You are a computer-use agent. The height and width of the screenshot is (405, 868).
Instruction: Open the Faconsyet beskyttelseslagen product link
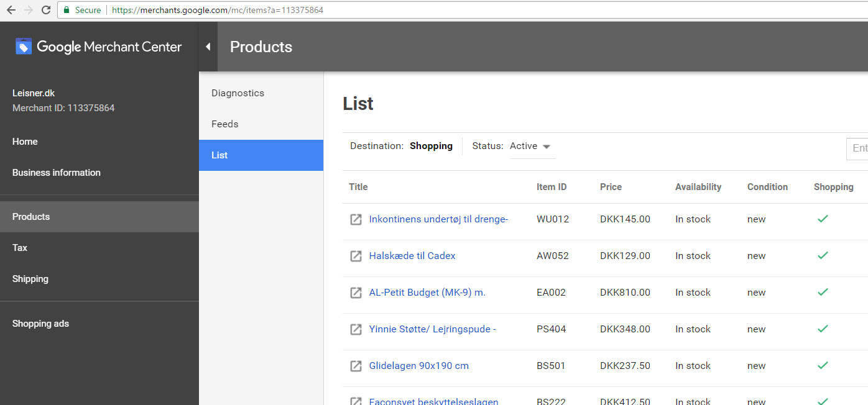click(433, 401)
